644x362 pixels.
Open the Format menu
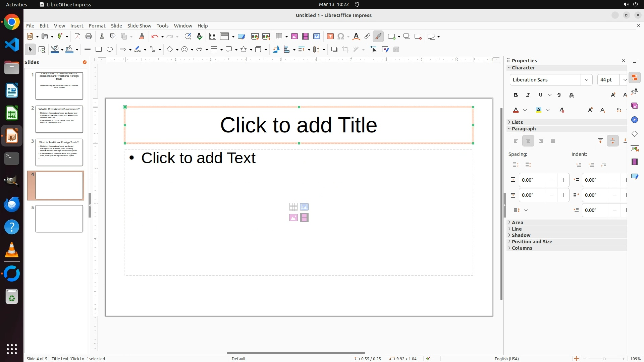97,26
